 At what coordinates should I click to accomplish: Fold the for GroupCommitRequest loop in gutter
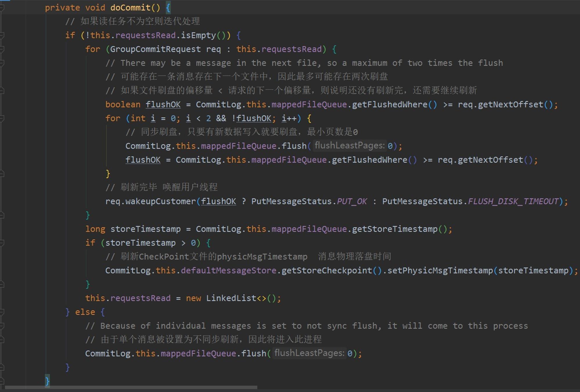[x=1, y=49]
